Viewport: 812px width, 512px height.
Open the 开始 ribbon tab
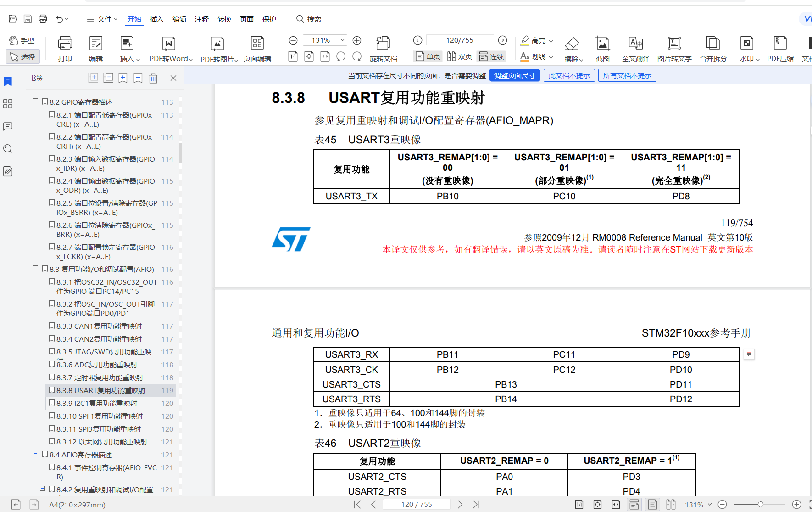[x=134, y=19]
